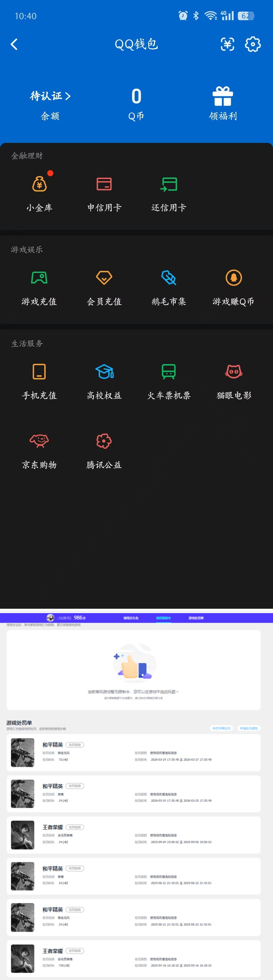Open 申信用卡 card icon
The image size is (273, 980).
(x=104, y=184)
